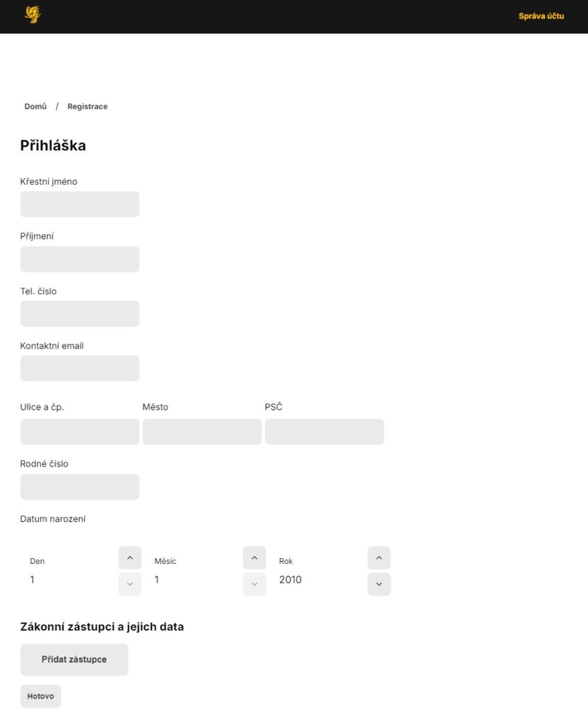Focus the Křestní jméno input field

pos(80,204)
